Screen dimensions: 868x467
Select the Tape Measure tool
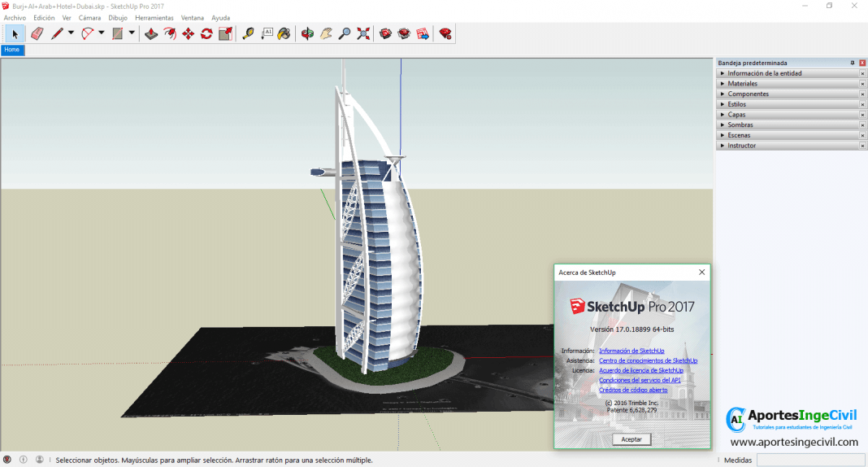click(x=248, y=34)
